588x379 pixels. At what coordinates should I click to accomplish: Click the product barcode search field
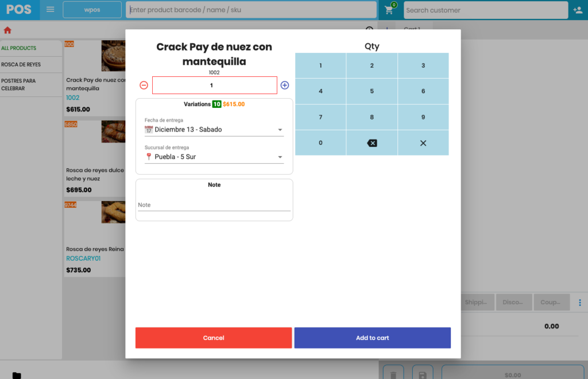point(251,10)
